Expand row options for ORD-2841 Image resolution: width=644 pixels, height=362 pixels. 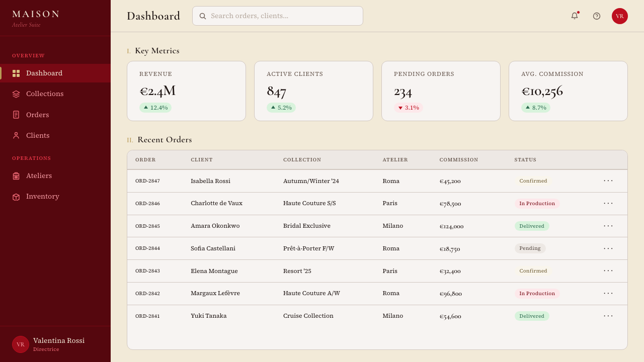(x=608, y=316)
